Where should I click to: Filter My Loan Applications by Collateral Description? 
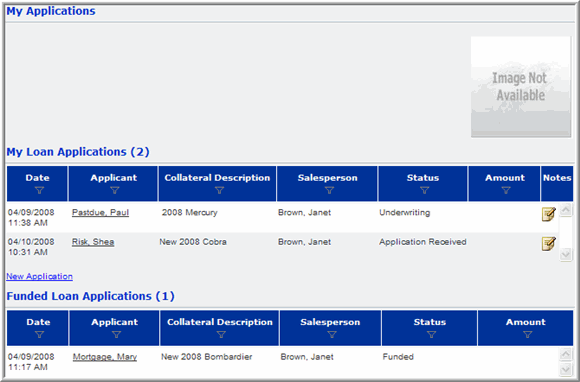coord(219,190)
